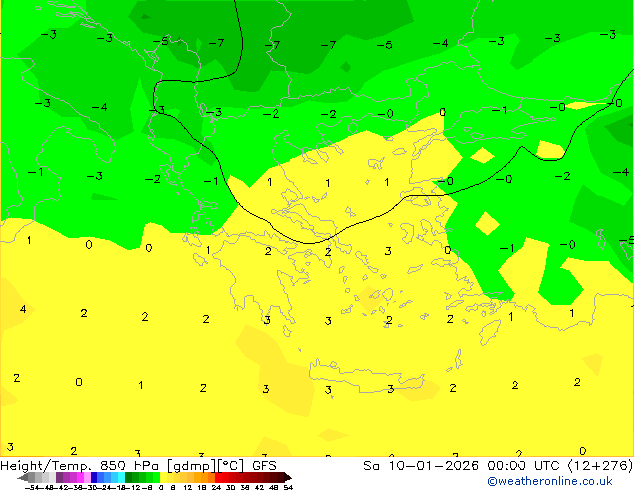Image resolution: width=634 pixels, height=490 pixels.
Task: Click the "-54" label under the colour scale
Action: point(32,487)
